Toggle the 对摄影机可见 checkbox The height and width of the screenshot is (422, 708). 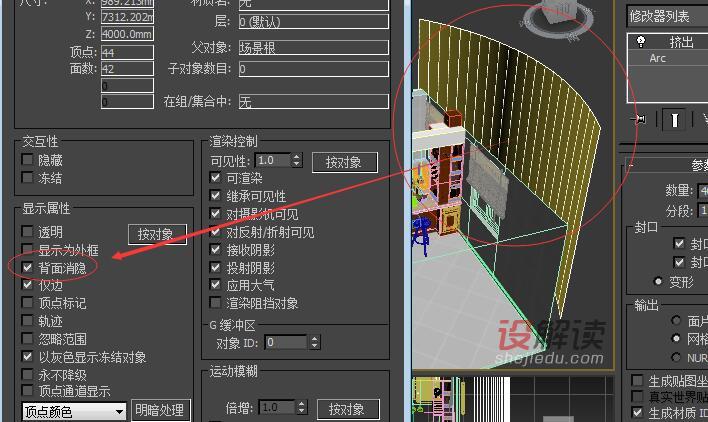[215, 214]
